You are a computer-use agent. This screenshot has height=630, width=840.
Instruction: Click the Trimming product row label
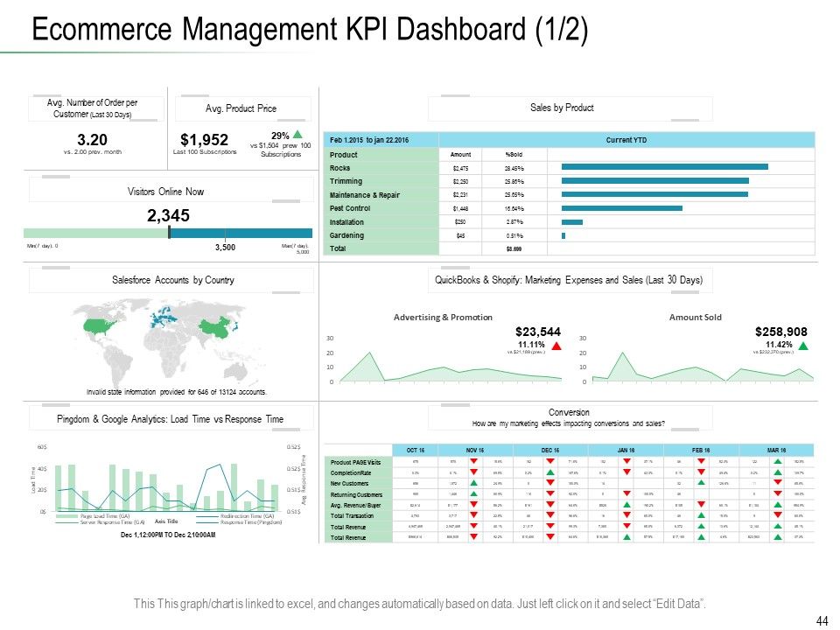346,182
